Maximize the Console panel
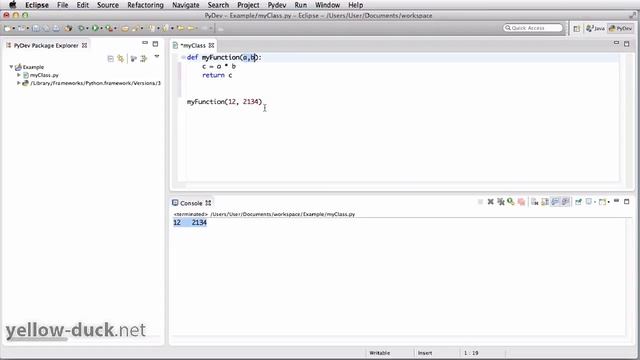Viewport: 640px width, 360px height. pyautogui.click(x=627, y=201)
